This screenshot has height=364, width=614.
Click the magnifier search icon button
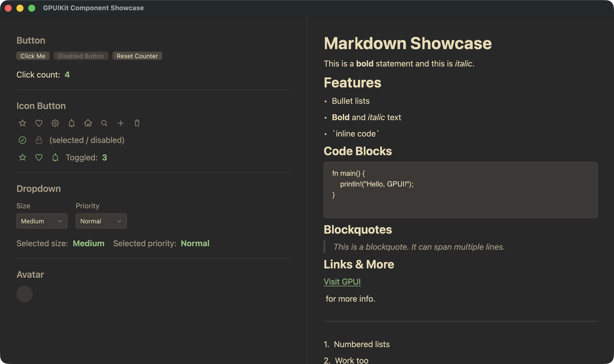[104, 123]
